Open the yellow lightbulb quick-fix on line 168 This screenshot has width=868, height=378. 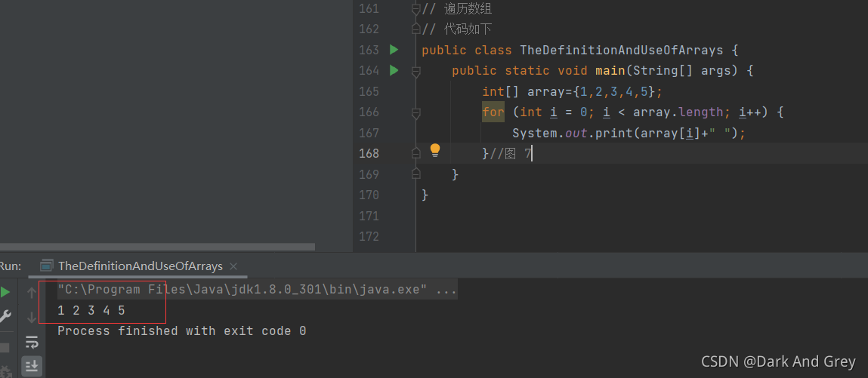(x=435, y=149)
